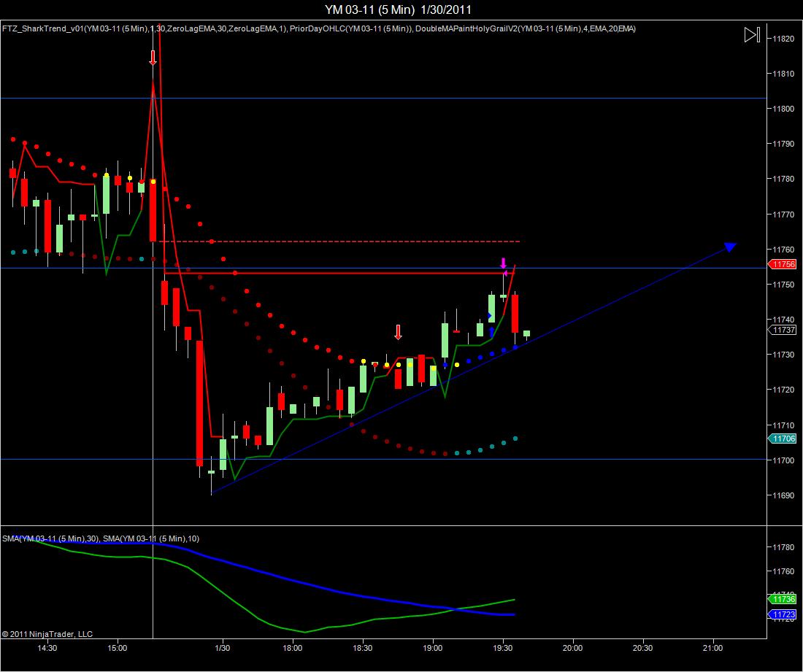Click the 11750 price axis label
Image resolution: width=803 pixels, height=672 pixels.
click(x=783, y=285)
